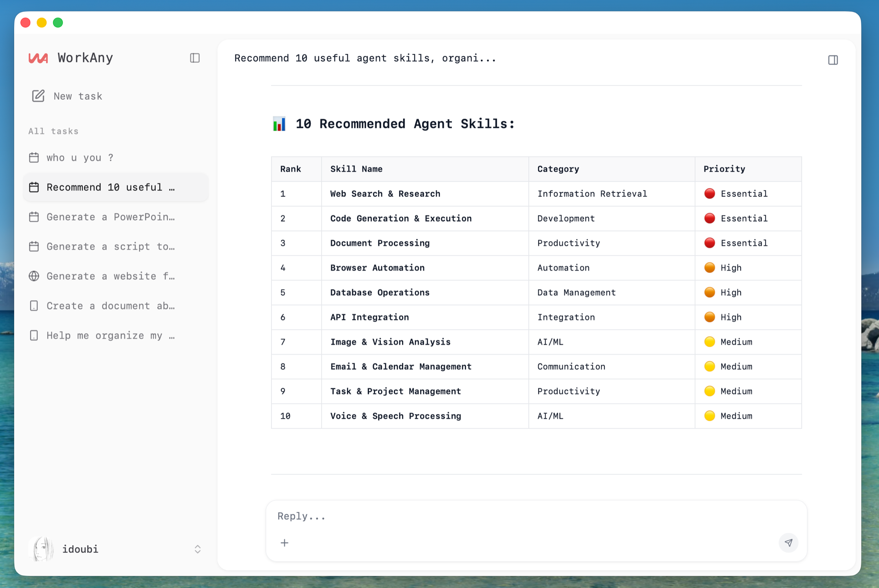Click the idoubi user avatar
879x588 pixels.
[41, 549]
